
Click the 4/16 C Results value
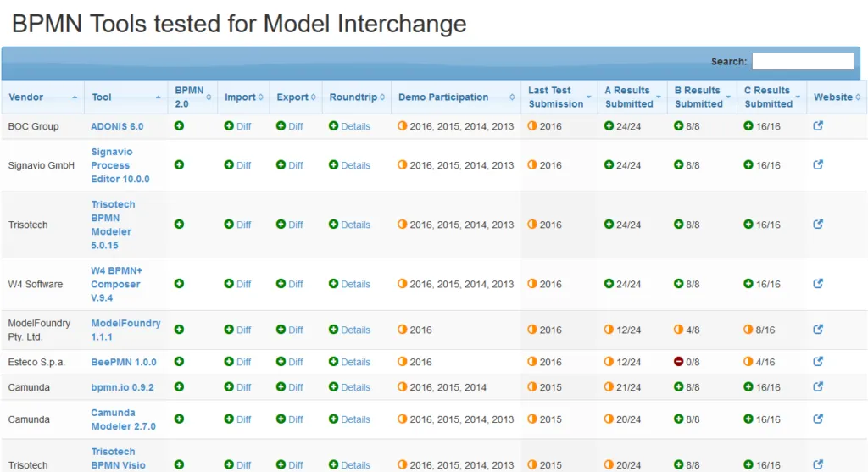765,363
